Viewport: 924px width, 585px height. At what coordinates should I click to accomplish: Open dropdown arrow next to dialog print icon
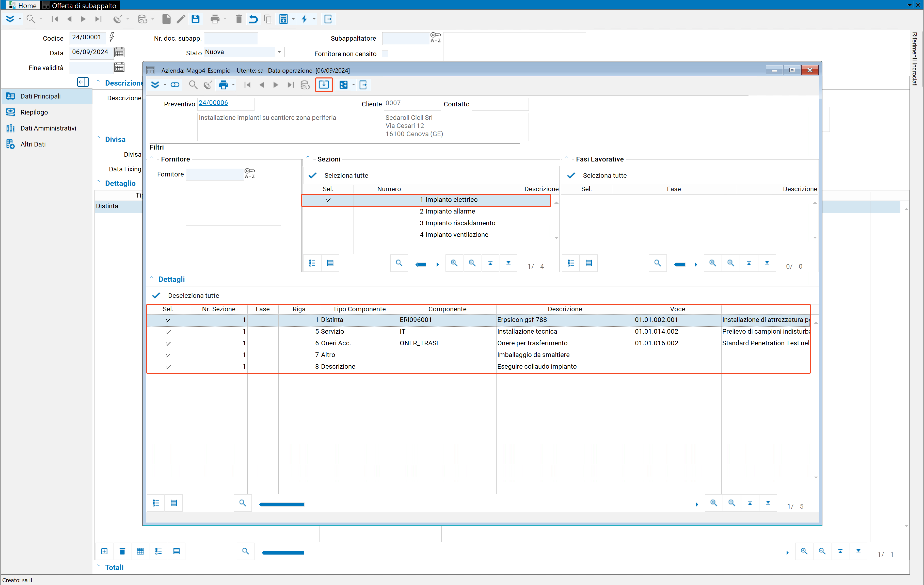click(233, 85)
